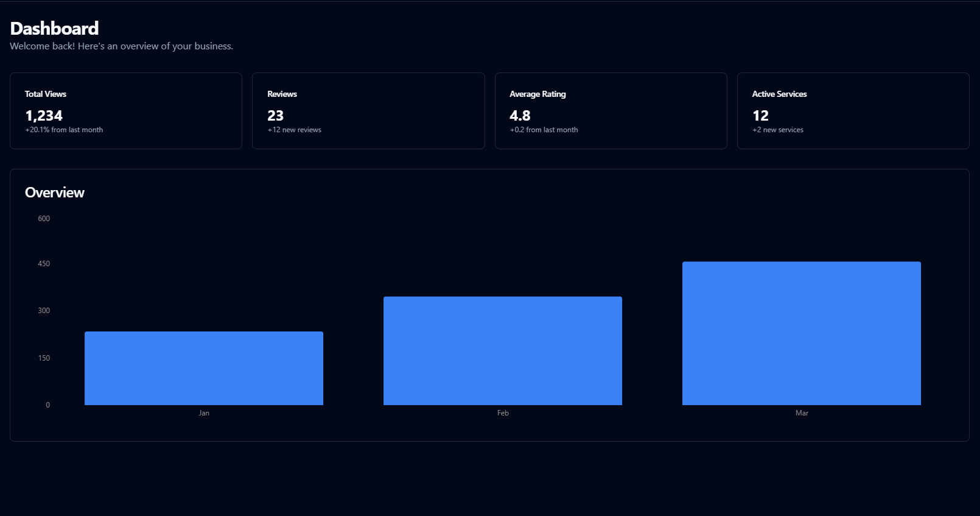Viewport: 980px width, 516px height.
Task: Click the Feb bar in chart
Action: (503, 351)
